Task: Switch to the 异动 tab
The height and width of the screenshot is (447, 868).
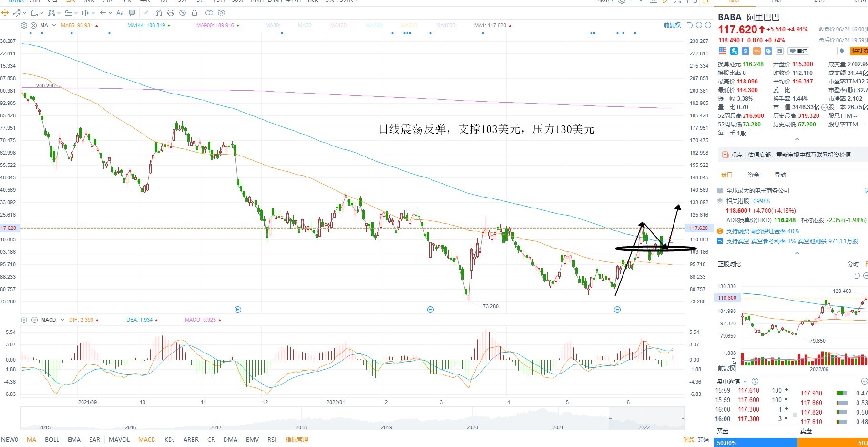Action: coord(780,175)
